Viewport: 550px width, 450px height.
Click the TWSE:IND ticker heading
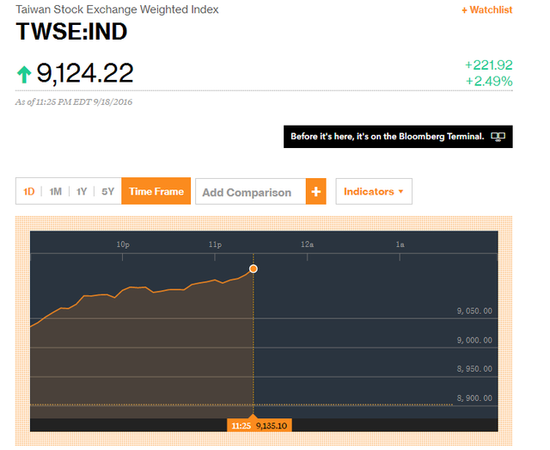[x=72, y=31]
